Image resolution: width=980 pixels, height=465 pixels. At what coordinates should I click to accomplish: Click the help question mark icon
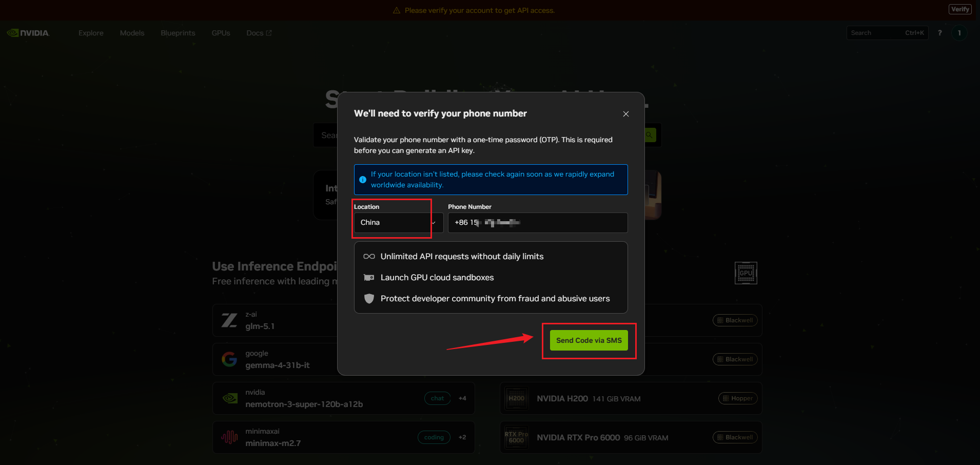[939, 33]
